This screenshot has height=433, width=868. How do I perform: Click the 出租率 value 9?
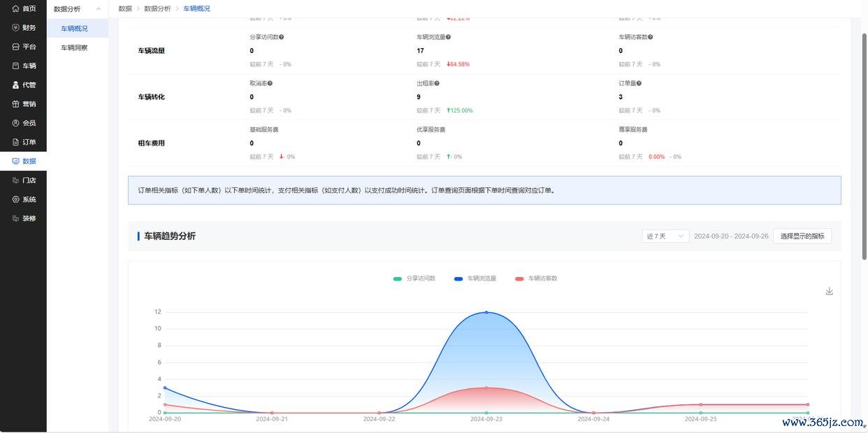point(419,97)
